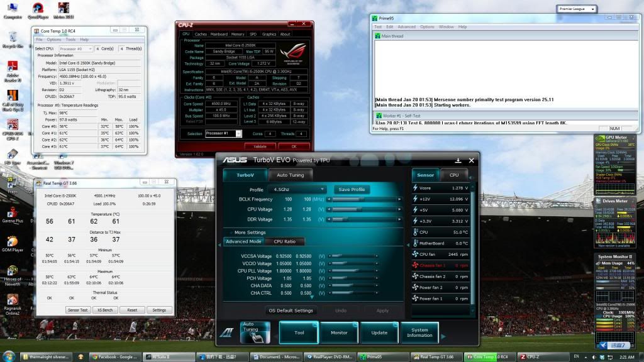The image size is (644, 362).
Task: Switch to the Memory tab in CPU-Z
Action: (238, 34)
